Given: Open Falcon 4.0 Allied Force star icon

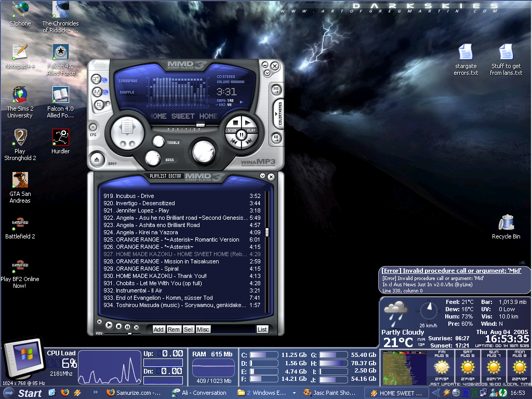Looking at the screenshot, I should pyautogui.click(x=60, y=60).
